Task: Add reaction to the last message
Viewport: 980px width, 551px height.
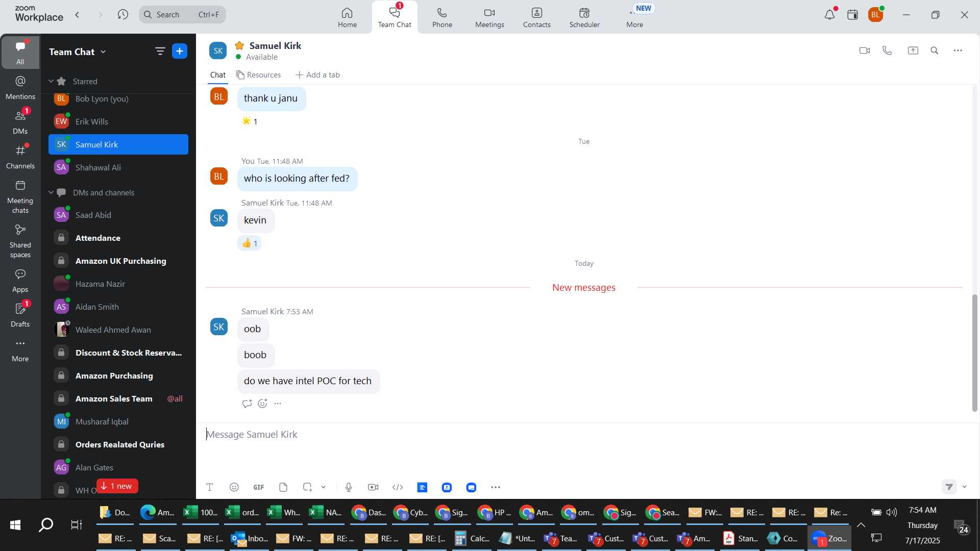Action: click(x=262, y=404)
